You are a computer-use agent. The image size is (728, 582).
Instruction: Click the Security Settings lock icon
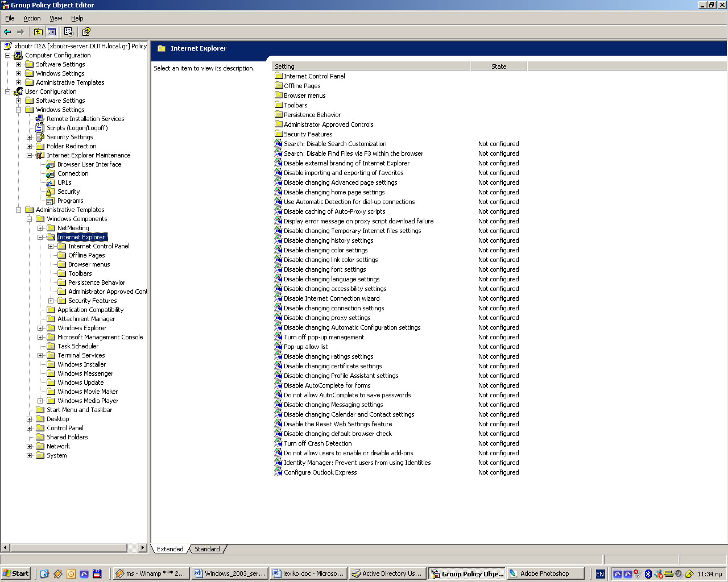40,137
